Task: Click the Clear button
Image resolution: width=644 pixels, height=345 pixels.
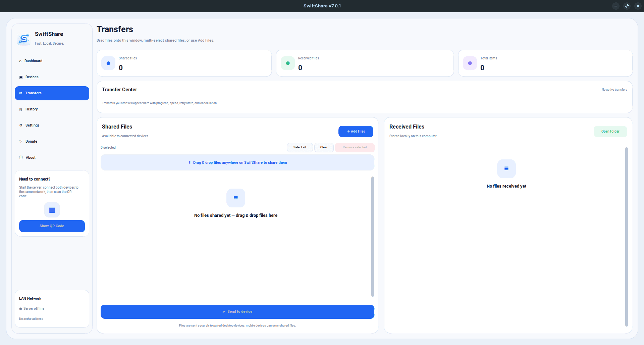Action: point(324,148)
